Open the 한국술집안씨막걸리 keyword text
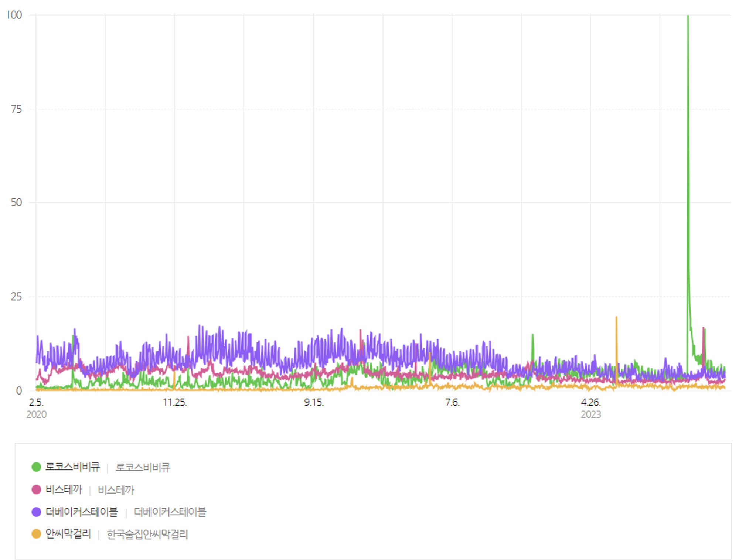This screenshot has height=560, width=739. [x=147, y=534]
